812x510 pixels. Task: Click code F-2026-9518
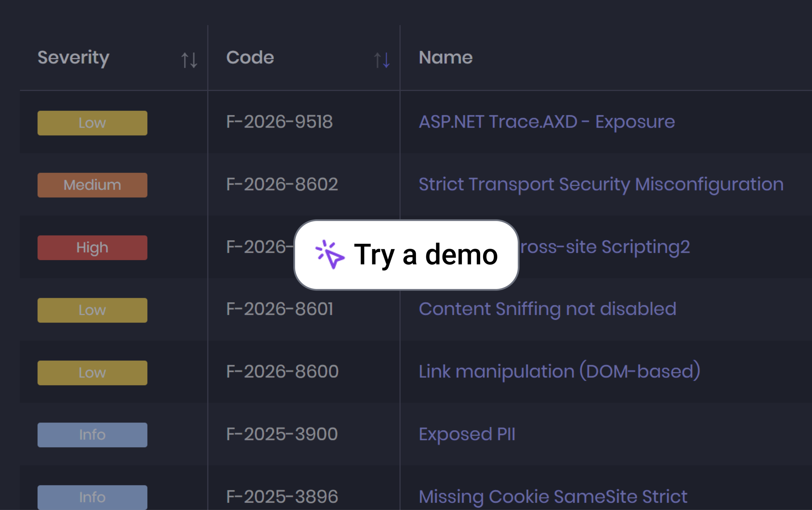(279, 122)
